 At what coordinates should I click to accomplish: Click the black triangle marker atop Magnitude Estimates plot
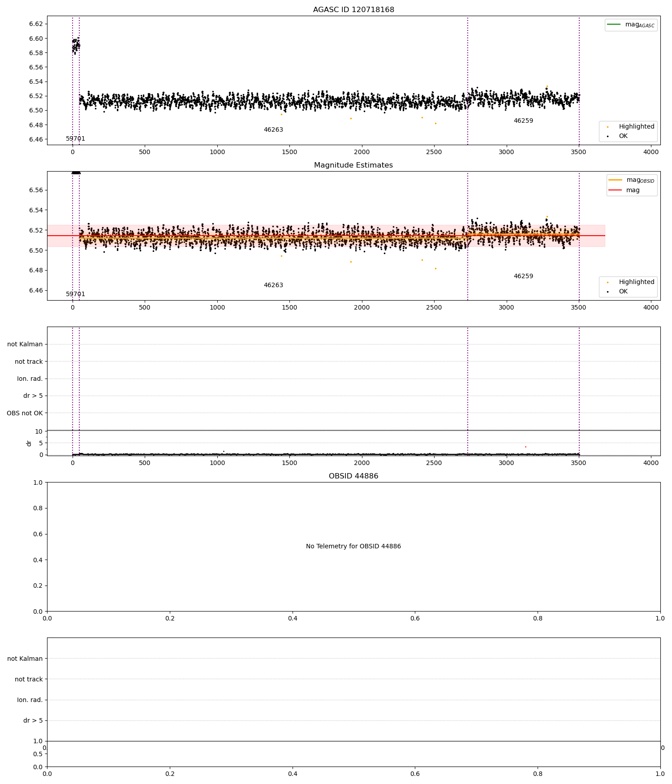click(x=76, y=172)
